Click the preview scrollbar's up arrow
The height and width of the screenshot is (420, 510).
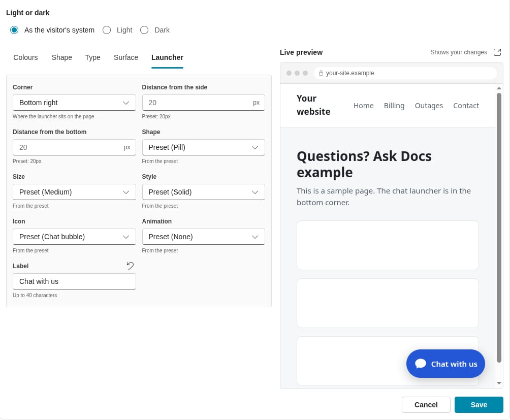click(499, 88)
